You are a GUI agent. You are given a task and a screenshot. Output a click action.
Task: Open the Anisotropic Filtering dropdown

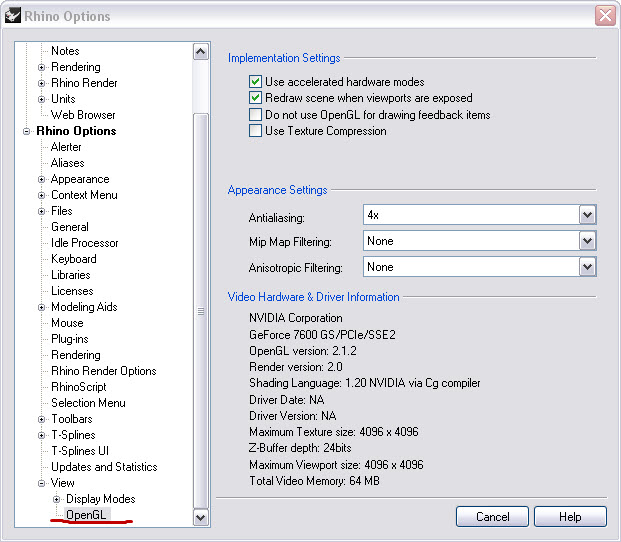[587, 267]
